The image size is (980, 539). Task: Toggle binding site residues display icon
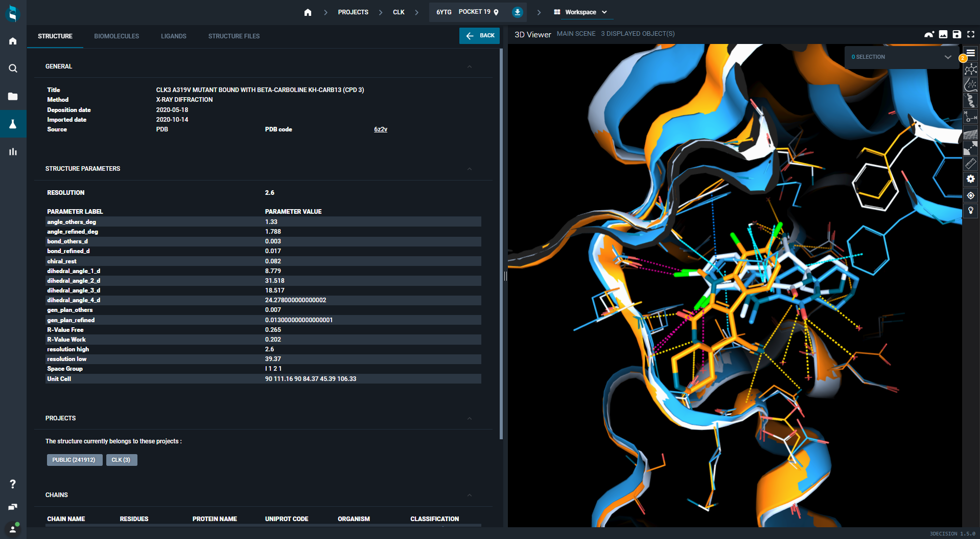pyautogui.click(x=971, y=84)
